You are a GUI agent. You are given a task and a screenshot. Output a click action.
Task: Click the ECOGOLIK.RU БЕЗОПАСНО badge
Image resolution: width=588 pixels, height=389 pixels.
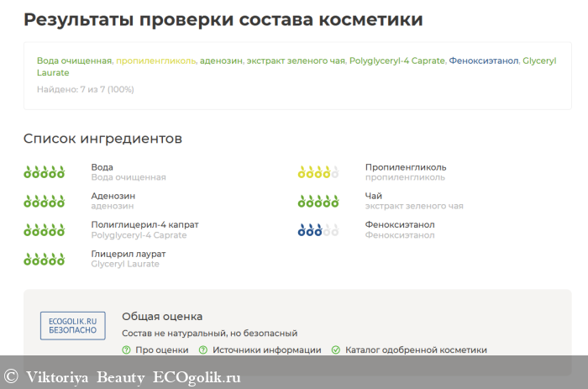point(73,325)
